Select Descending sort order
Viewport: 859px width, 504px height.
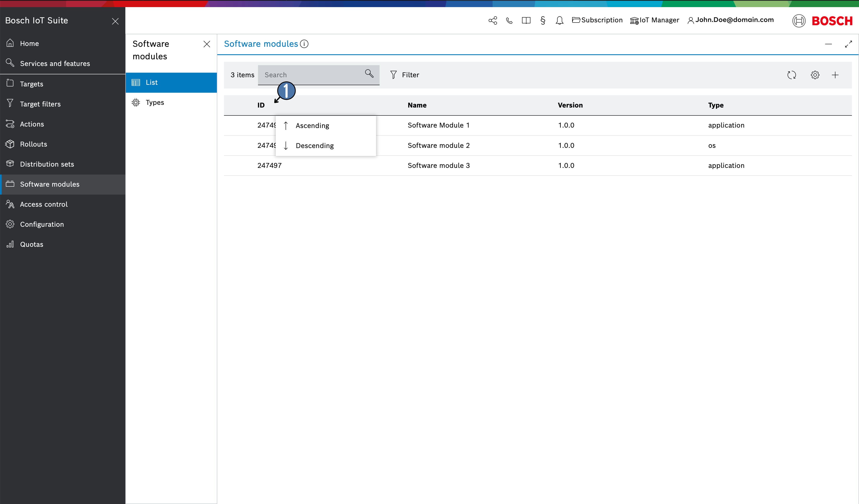pos(314,146)
